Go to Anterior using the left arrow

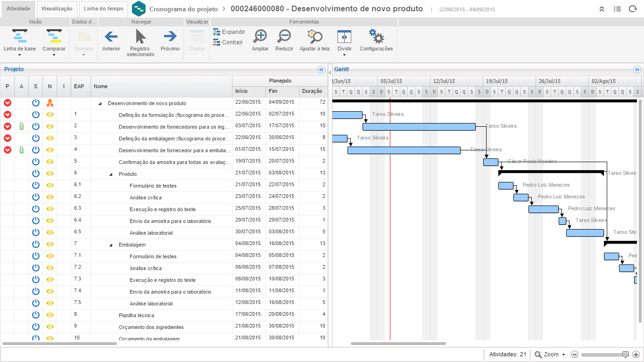tap(111, 36)
